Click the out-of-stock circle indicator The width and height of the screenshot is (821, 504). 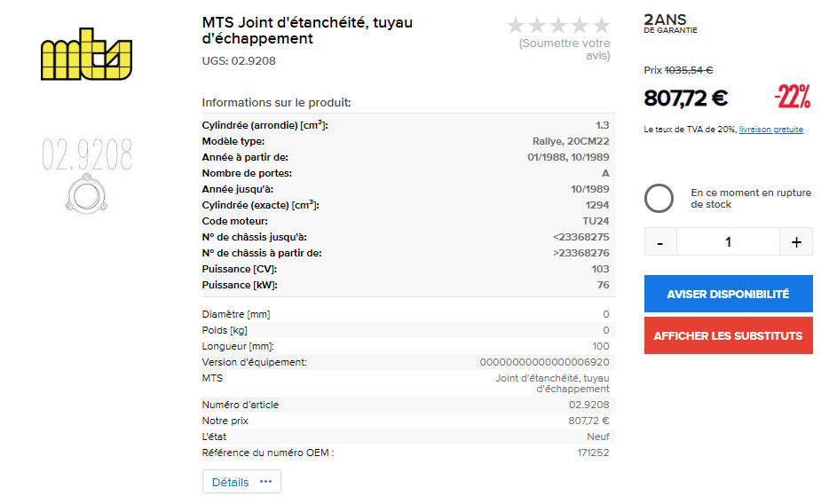click(659, 199)
